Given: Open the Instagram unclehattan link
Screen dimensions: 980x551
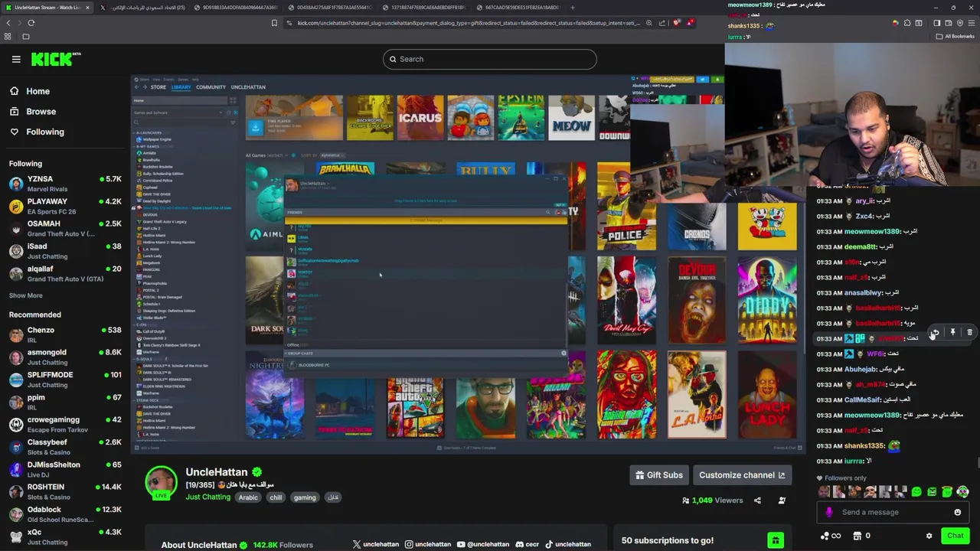Looking at the screenshot, I should tap(428, 544).
